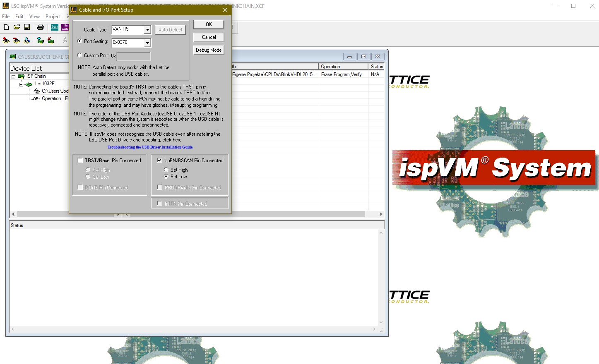Click the Operation column header

343,67
